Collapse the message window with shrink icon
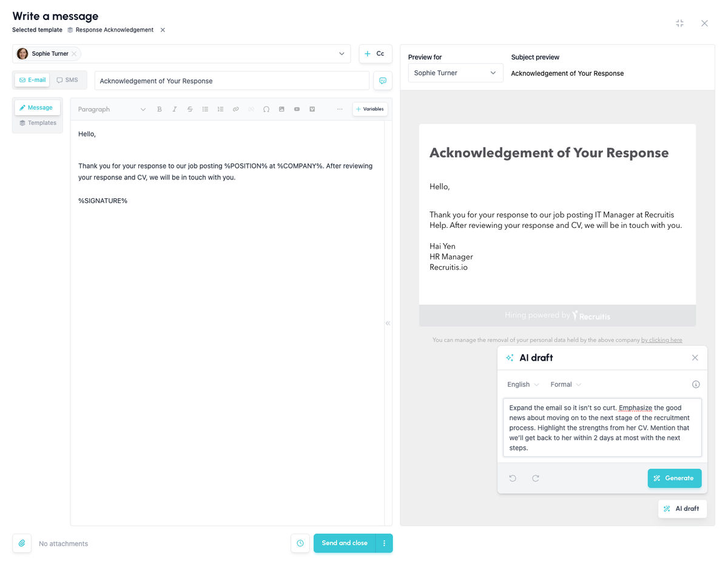Viewport: 728px width, 565px height. click(x=679, y=23)
